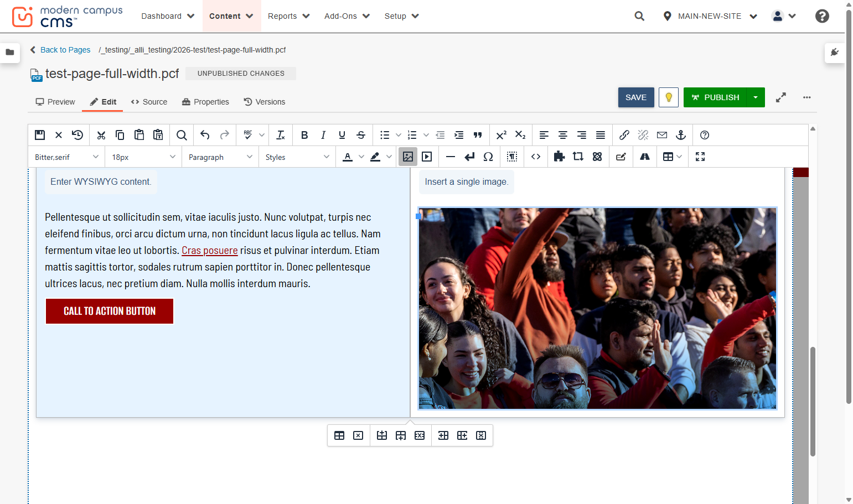The width and height of the screenshot is (853, 504).
Task: Insert a snippet with puzzle icon
Action: click(x=559, y=157)
